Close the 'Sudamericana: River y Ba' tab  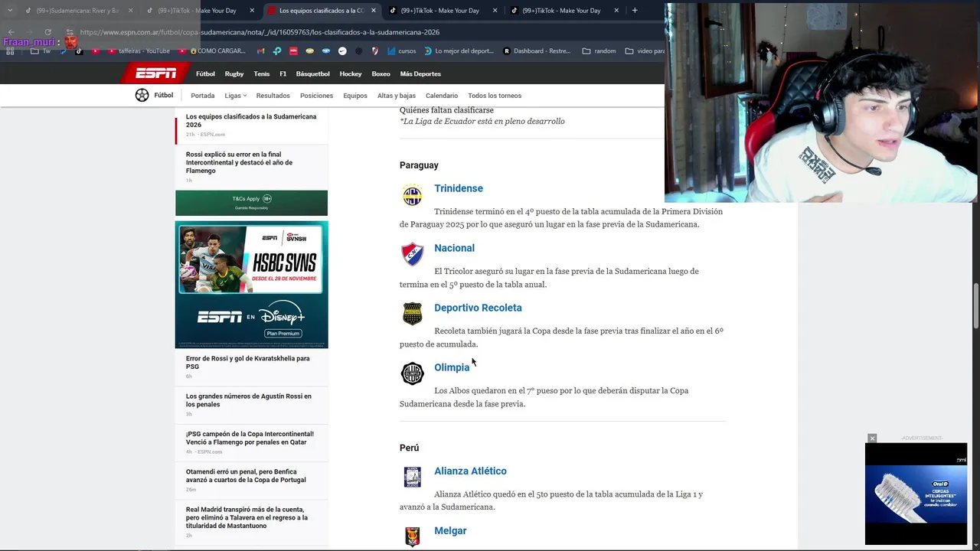(x=130, y=11)
